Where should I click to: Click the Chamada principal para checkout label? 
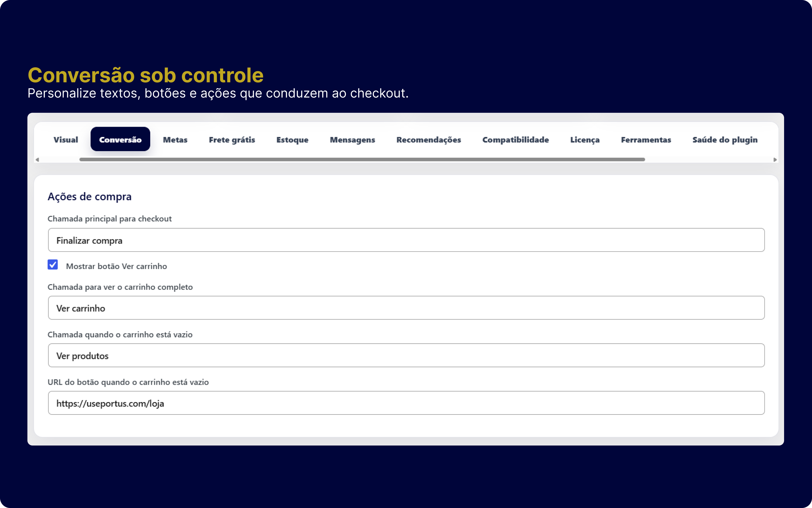click(110, 219)
